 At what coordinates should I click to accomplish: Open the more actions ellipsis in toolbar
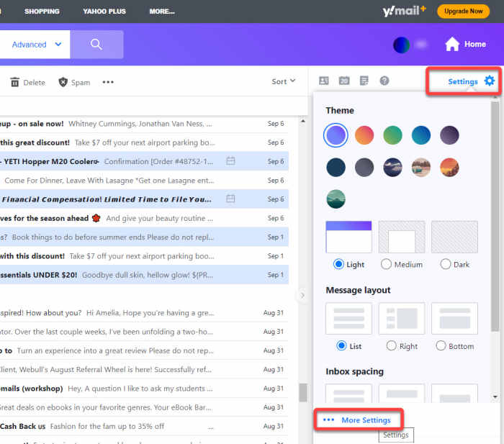[108, 82]
